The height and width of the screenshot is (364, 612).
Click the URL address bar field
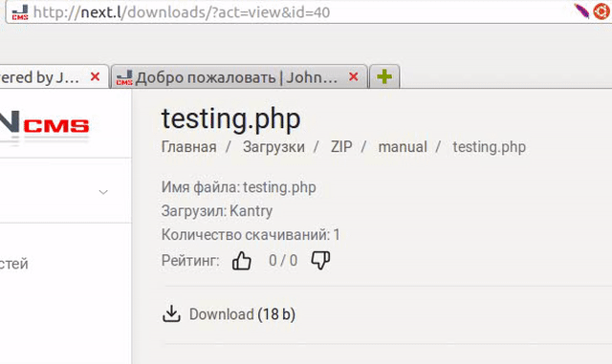296,12
